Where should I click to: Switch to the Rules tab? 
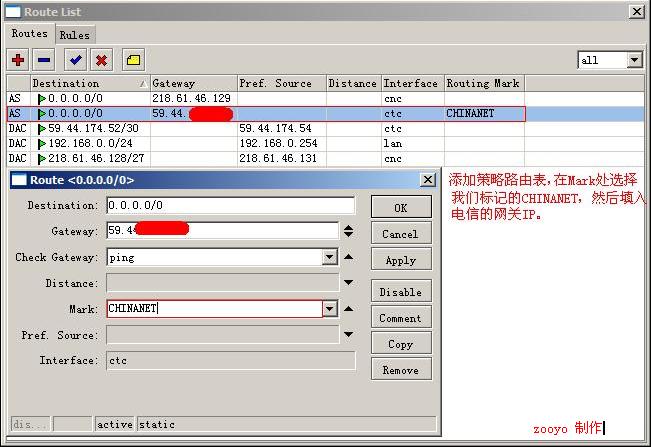(75, 35)
